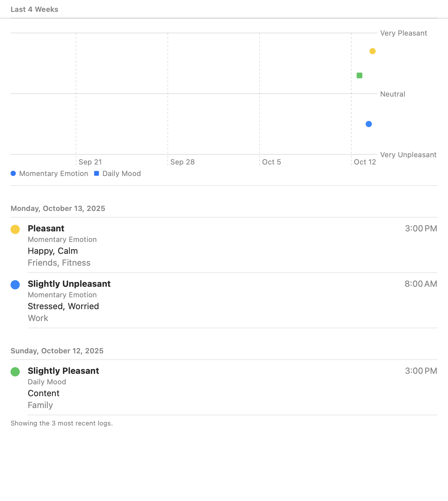448x501 pixels.
Task: Click the Stressed, Worried emotions text
Action: pyautogui.click(x=63, y=306)
